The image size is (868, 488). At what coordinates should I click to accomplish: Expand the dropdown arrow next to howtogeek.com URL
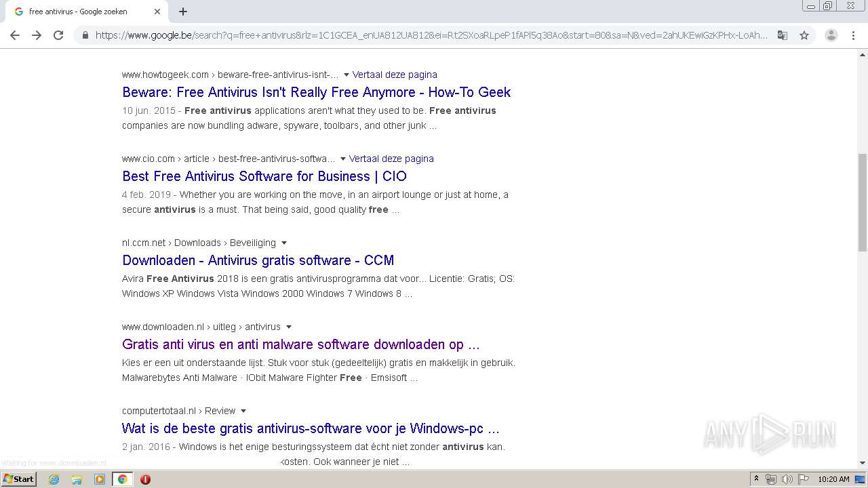[347, 75]
